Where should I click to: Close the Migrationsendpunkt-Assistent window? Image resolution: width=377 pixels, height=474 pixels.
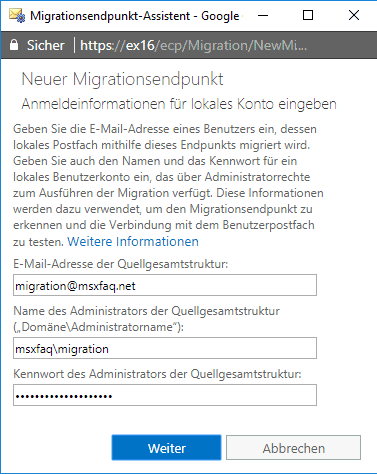tap(354, 15)
